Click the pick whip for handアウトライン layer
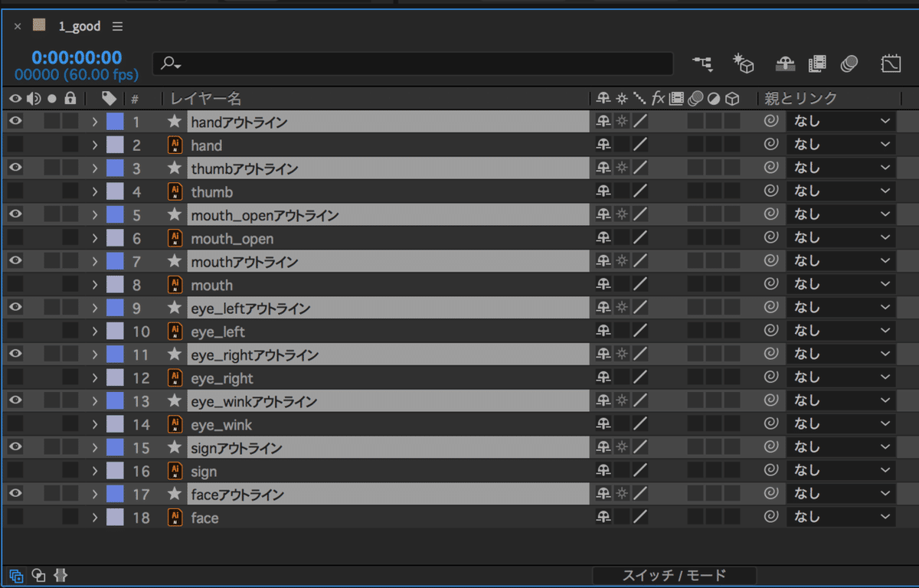 pos(771,121)
